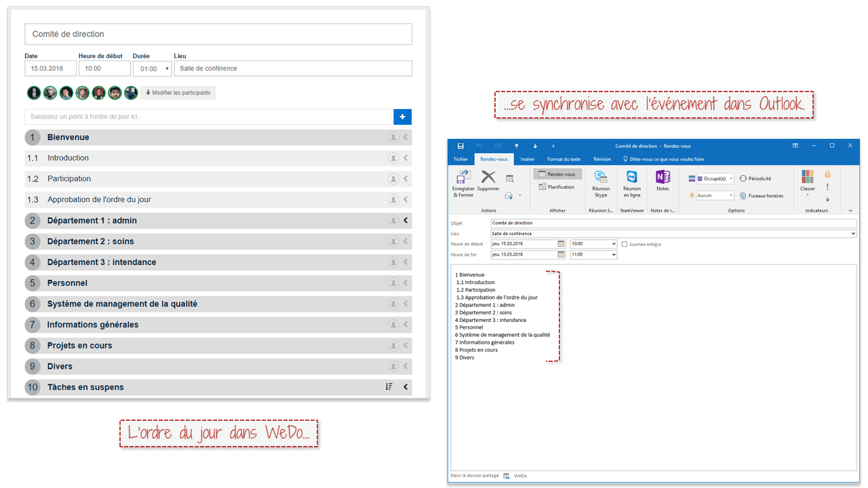Switch to the Insérer tab
The width and height of the screenshot is (868, 488).
(x=528, y=159)
